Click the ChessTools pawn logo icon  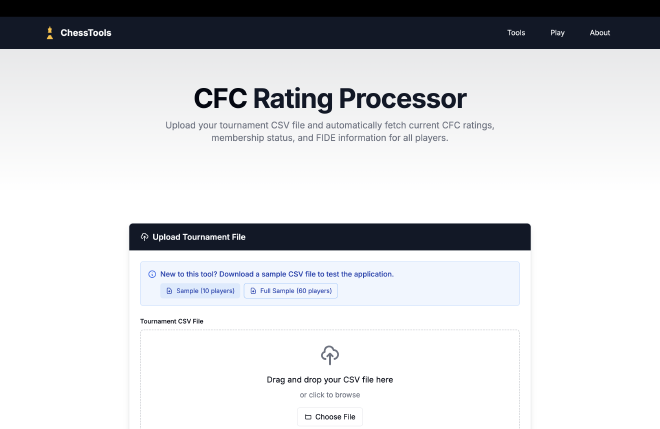coord(49,33)
